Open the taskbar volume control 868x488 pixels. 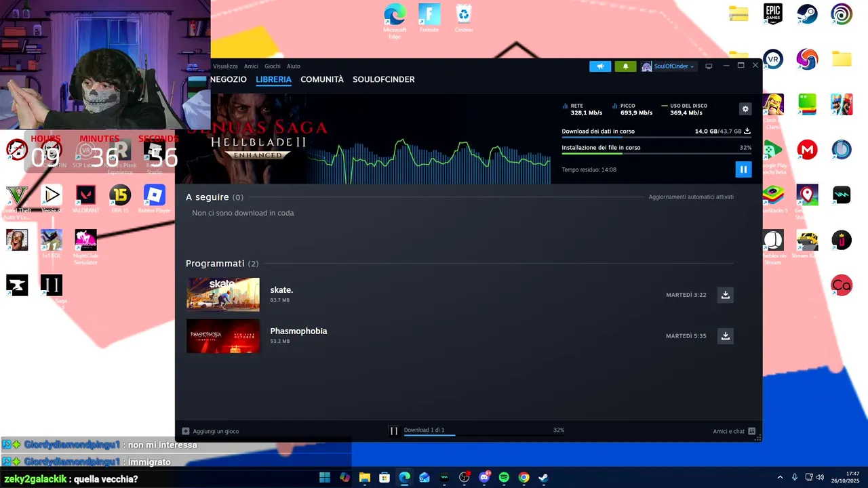pos(821,477)
